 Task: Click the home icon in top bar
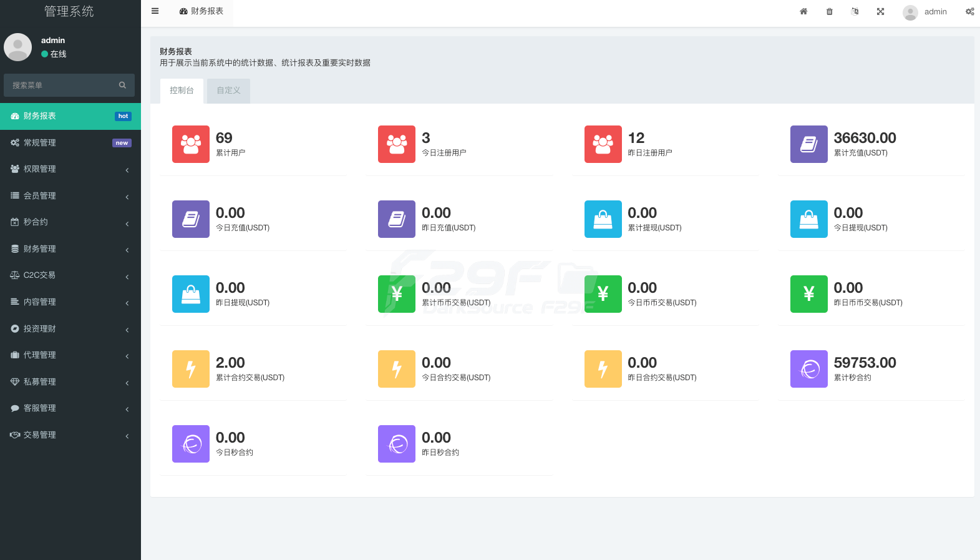(803, 12)
